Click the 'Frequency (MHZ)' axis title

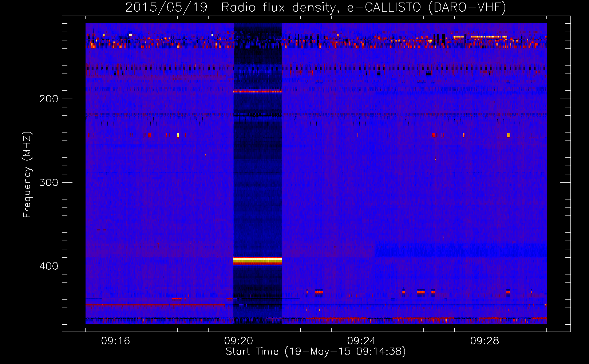pos(27,175)
